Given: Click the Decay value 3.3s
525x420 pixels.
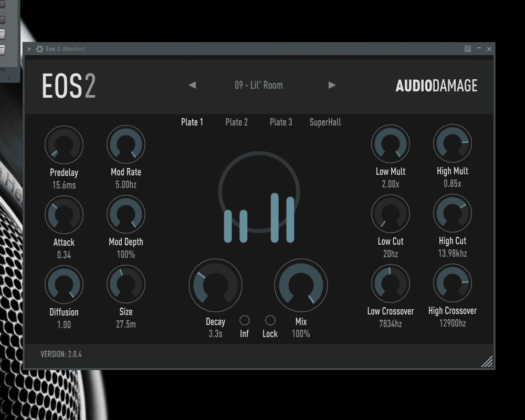Looking at the screenshot, I should pos(215,333).
